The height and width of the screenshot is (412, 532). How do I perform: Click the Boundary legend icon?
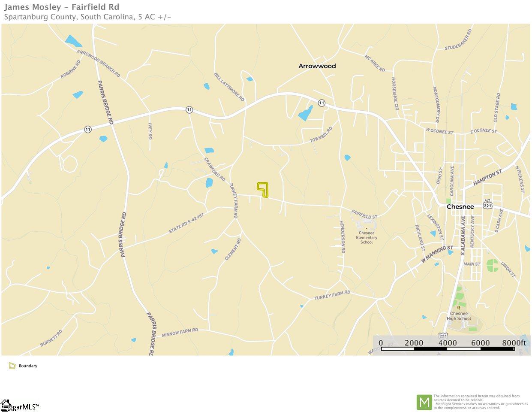tap(12, 366)
